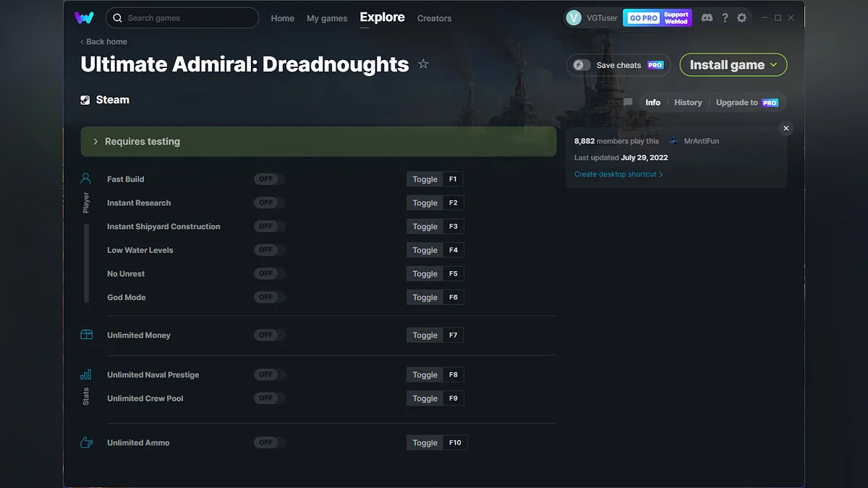Image resolution: width=868 pixels, height=488 pixels.
Task: Open the My games menu item
Action: (x=327, y=18)
